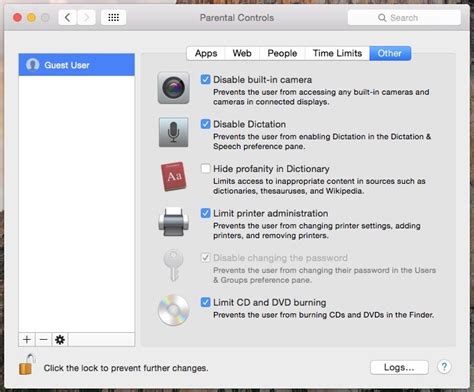Open help with the question mark button

(x=444, y=367)
